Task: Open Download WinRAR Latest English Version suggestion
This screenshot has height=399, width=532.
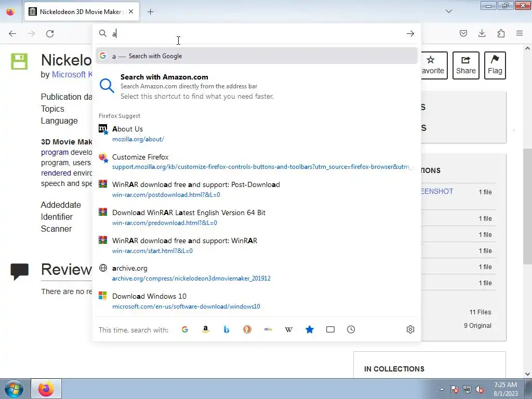Action: point(257,218)
